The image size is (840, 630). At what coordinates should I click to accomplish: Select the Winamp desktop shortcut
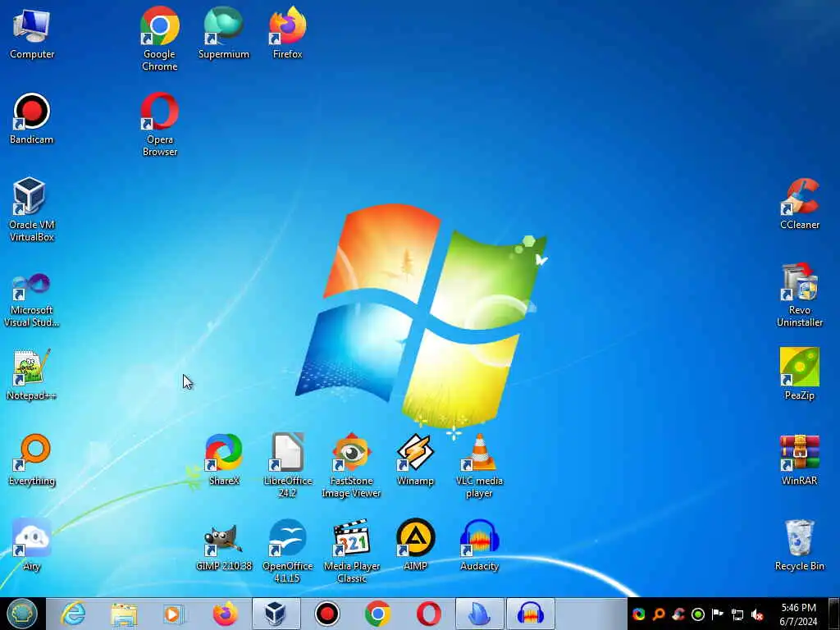[415, 460]
